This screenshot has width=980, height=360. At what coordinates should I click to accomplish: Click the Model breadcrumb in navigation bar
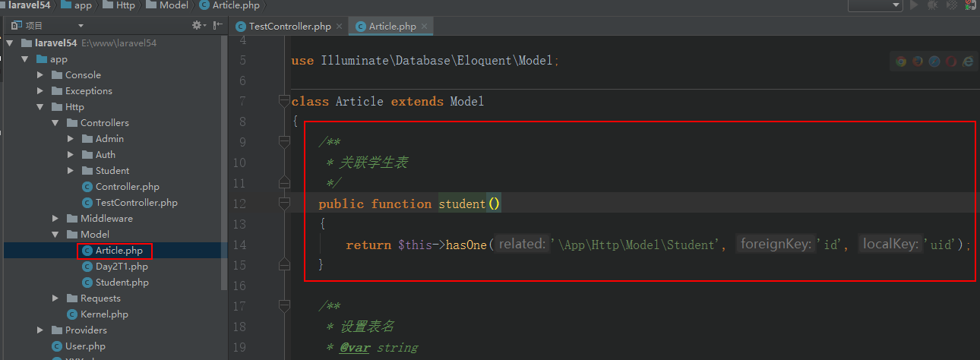click(174, 5)
